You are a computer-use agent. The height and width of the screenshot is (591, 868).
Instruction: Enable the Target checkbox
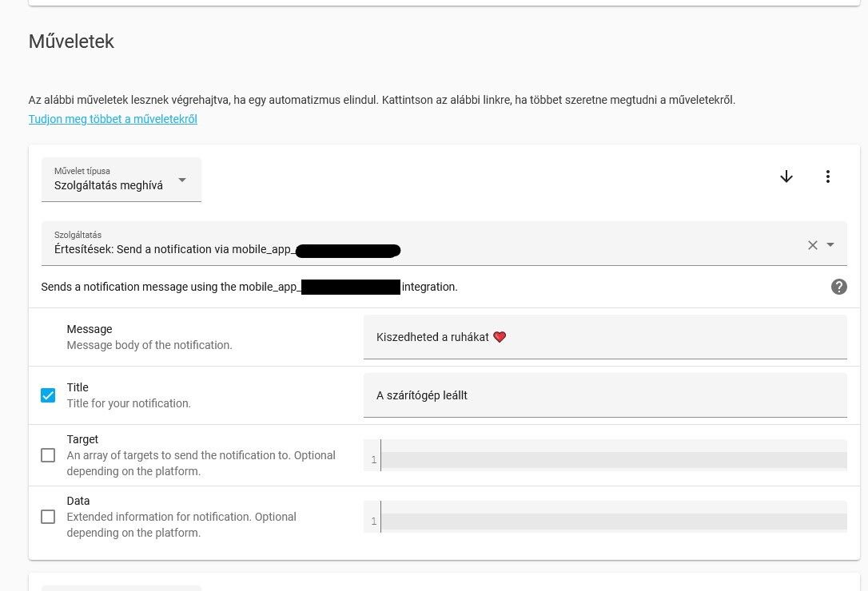pyautogui.click(x=48, y=455)
